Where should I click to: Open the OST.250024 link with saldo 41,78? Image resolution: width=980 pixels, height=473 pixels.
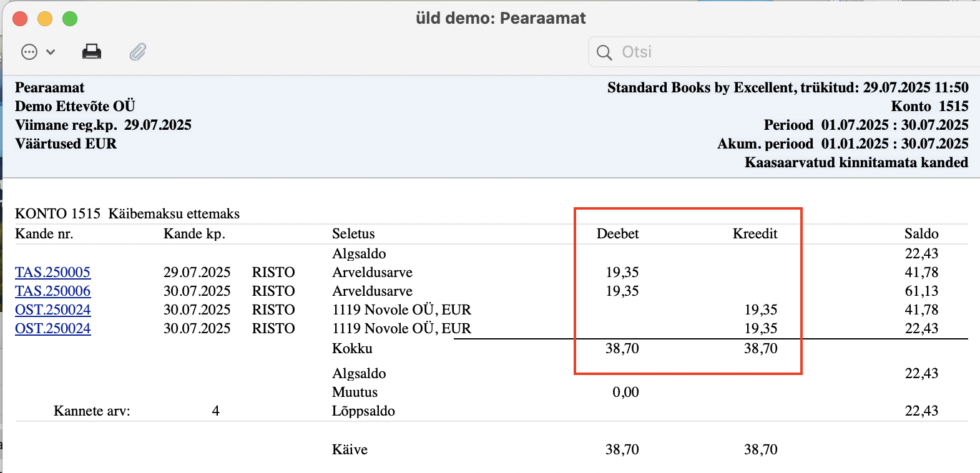tap(53, 310)
